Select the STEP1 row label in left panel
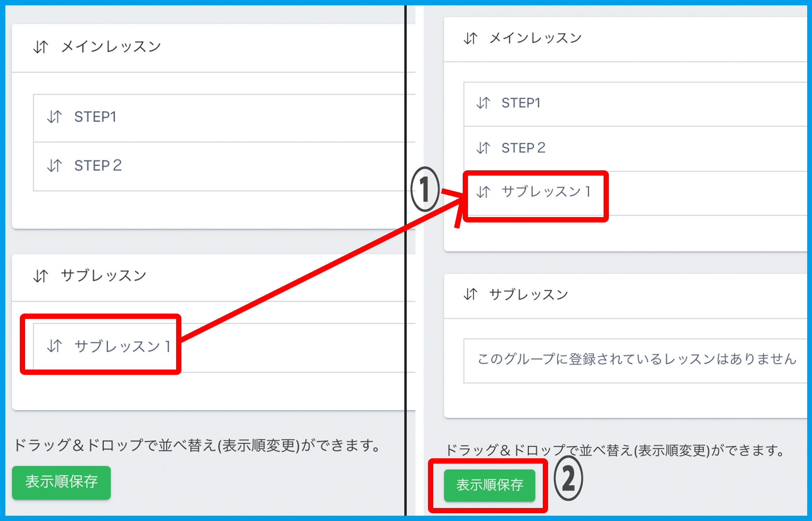Viewport: 812px width, 521px height. coord(95,117)
